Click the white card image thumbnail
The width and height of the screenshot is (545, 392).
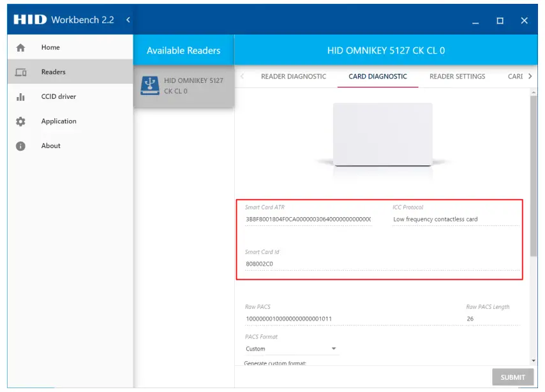point(382,134)
